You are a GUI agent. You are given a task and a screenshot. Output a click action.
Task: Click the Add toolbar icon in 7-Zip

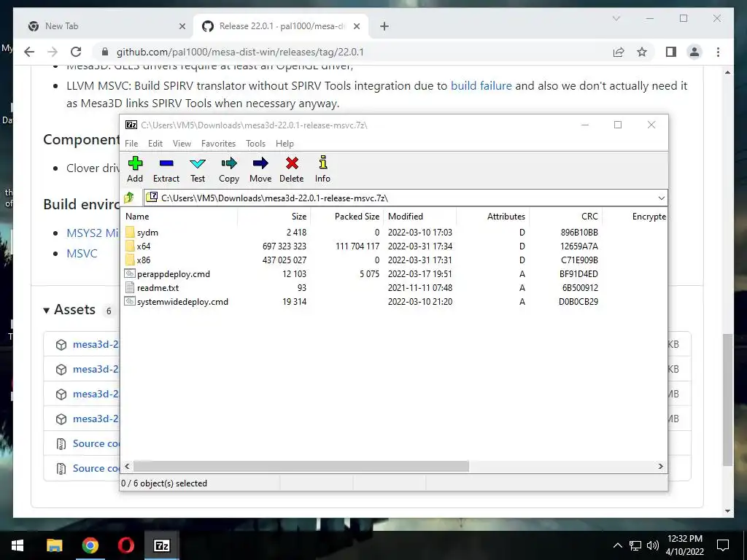(135, 163)
